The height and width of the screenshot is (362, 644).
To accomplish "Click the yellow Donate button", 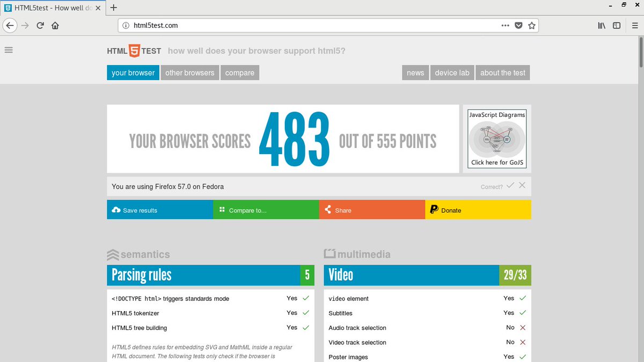I will 478,210.
